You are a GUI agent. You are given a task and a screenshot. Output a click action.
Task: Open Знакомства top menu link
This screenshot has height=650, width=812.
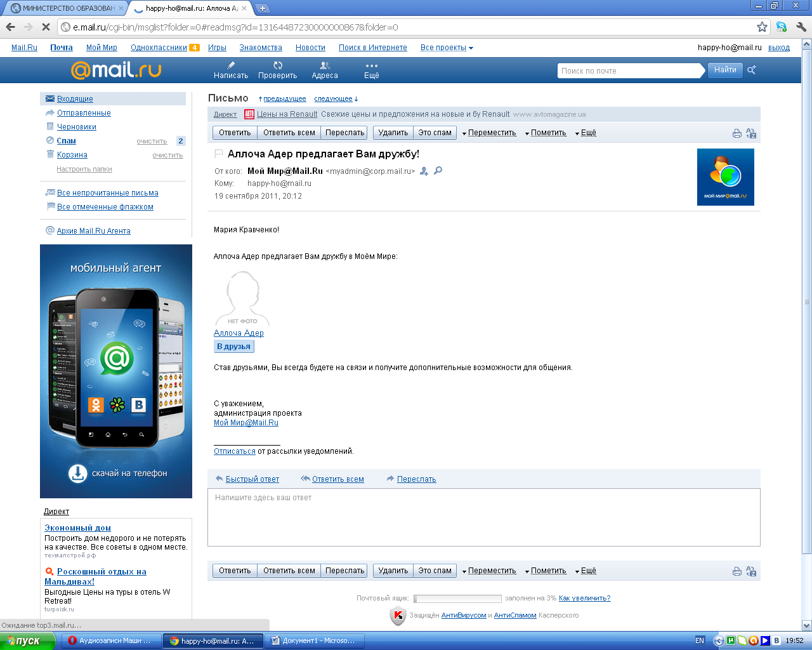(x=261, y=48)
